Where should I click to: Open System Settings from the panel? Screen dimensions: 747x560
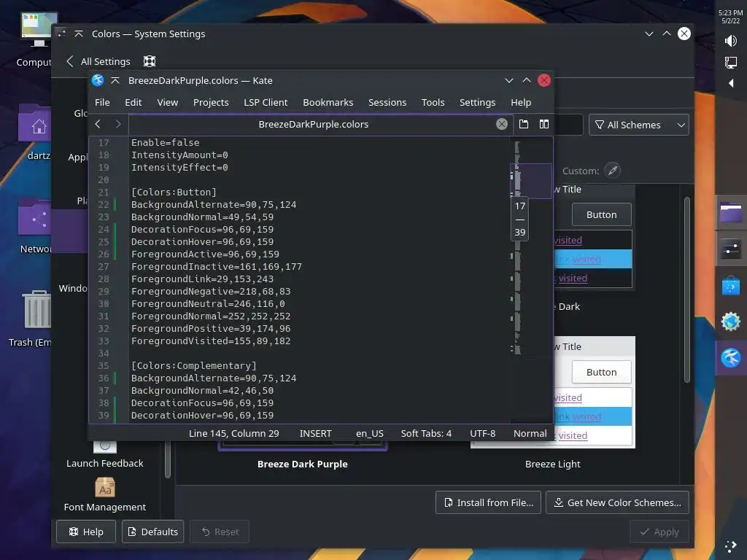[x=731, y=249]
